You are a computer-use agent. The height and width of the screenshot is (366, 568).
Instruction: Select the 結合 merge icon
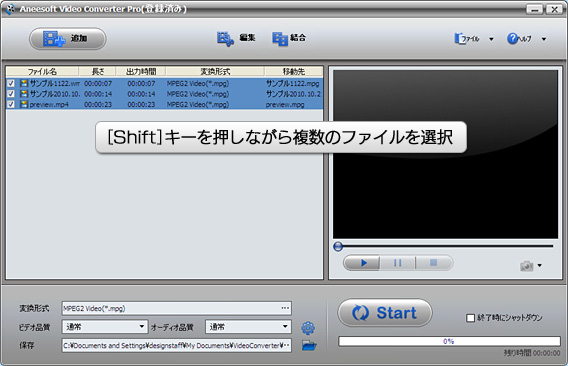click(280, 38)
